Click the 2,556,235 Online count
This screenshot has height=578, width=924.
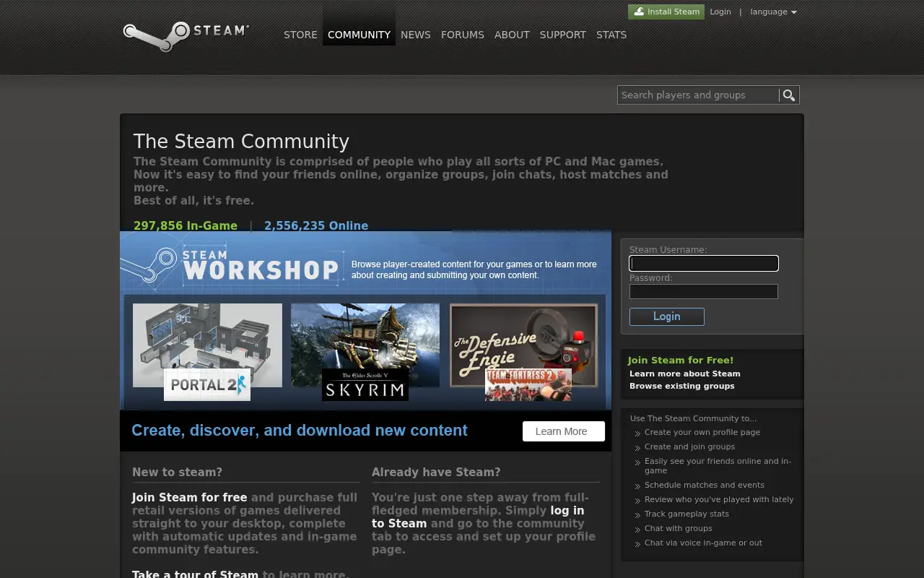coord(316,225)
